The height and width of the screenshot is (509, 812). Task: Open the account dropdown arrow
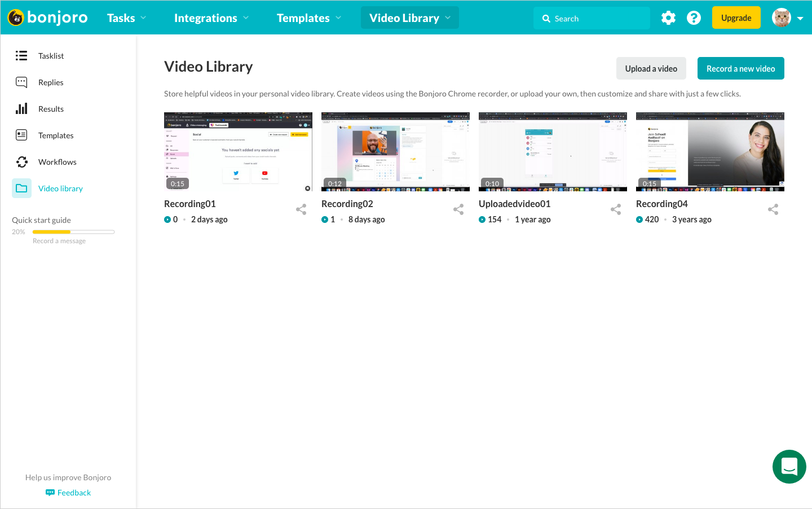click(800, 19)
